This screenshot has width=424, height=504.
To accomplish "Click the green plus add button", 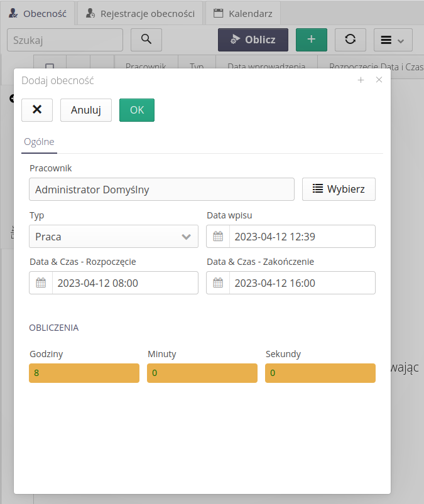I will click(x=312, y=40).
